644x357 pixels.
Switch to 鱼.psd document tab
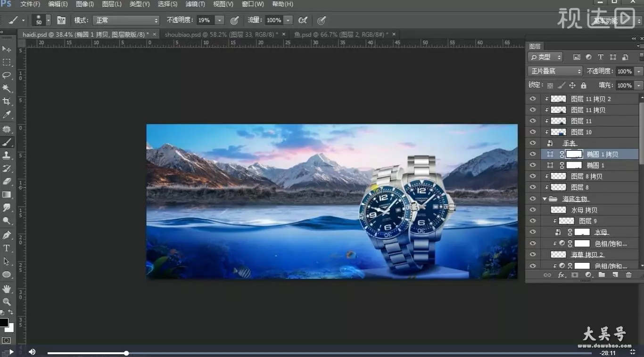tap(341, 34)
